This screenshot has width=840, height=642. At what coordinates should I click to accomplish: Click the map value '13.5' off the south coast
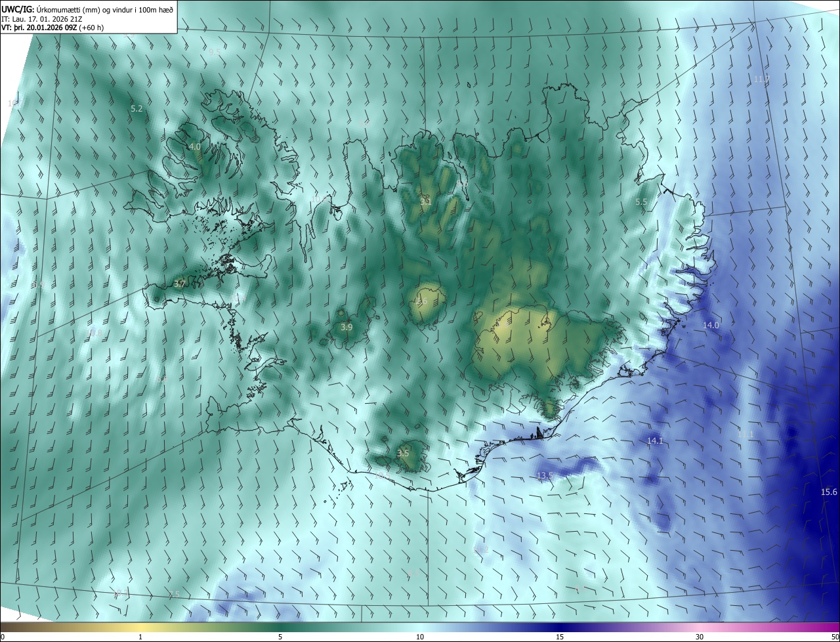point(545,476)
